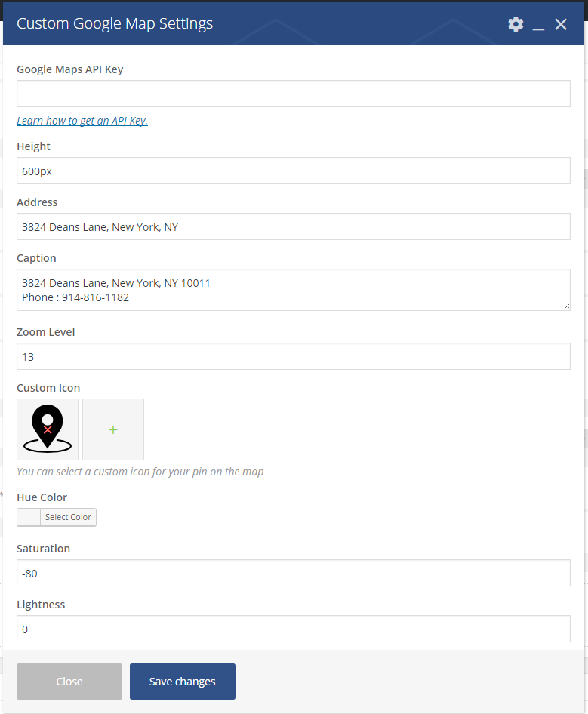Click the Lightness input field

[293, 629]
